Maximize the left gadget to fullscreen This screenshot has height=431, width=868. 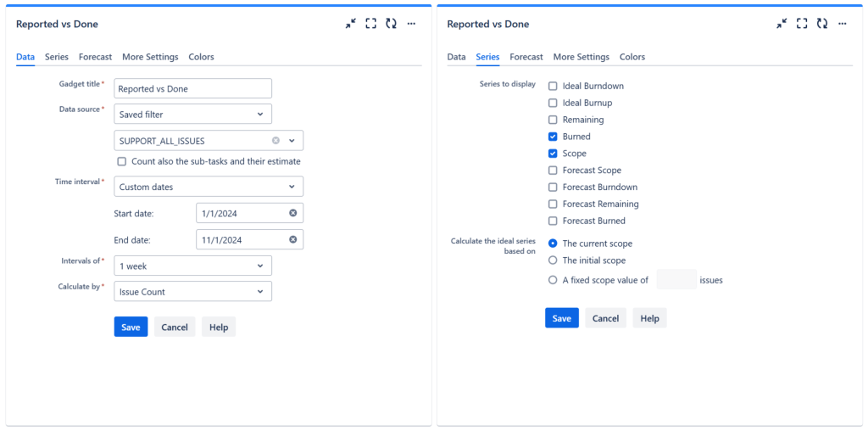click(371, 24)
